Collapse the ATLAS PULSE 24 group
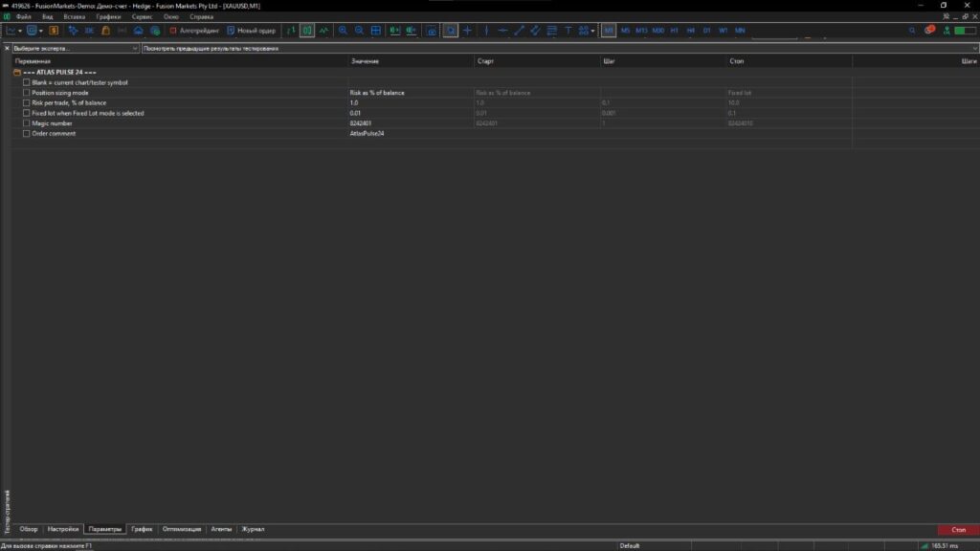The width and height of the screenshot is (980, 551). click(x=17, y=73)
